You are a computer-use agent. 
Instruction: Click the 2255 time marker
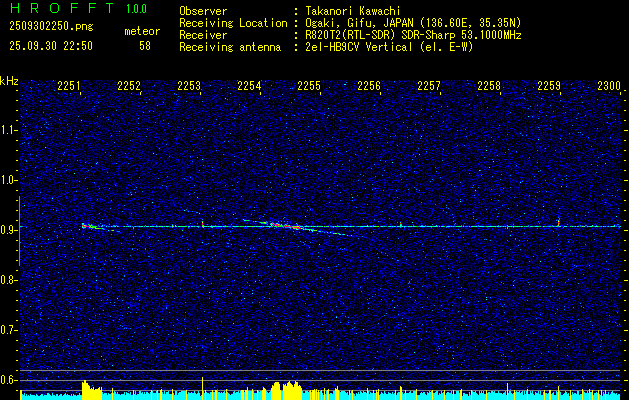(x=309, y=85)
